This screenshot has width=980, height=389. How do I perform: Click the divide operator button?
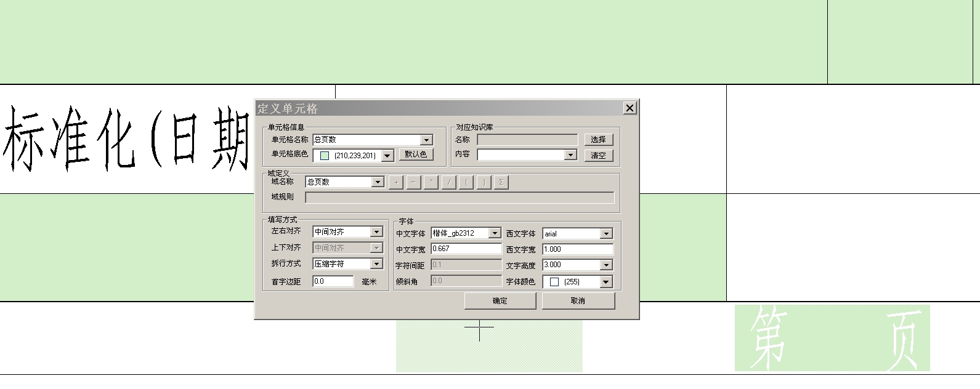pos(448,182)
